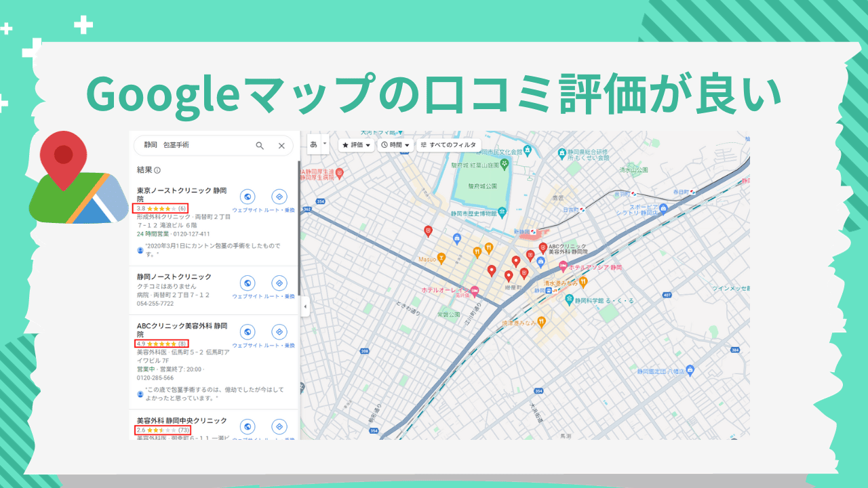Viewport: 868px width, 488px height.
Task: Click the 紅葉山庭園 garden pin
Action: point(504,164)
